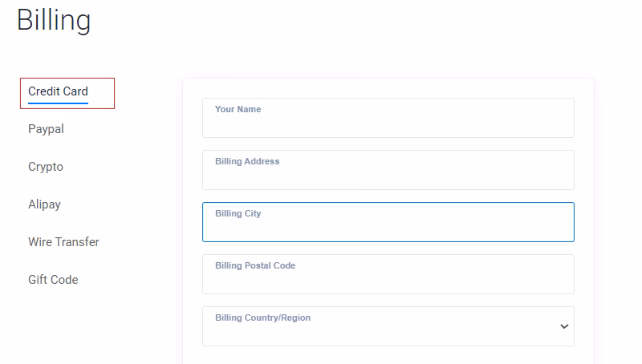Click the "Billing Address" label text
This screenshot has width=642, height=364.
(247, 161)
